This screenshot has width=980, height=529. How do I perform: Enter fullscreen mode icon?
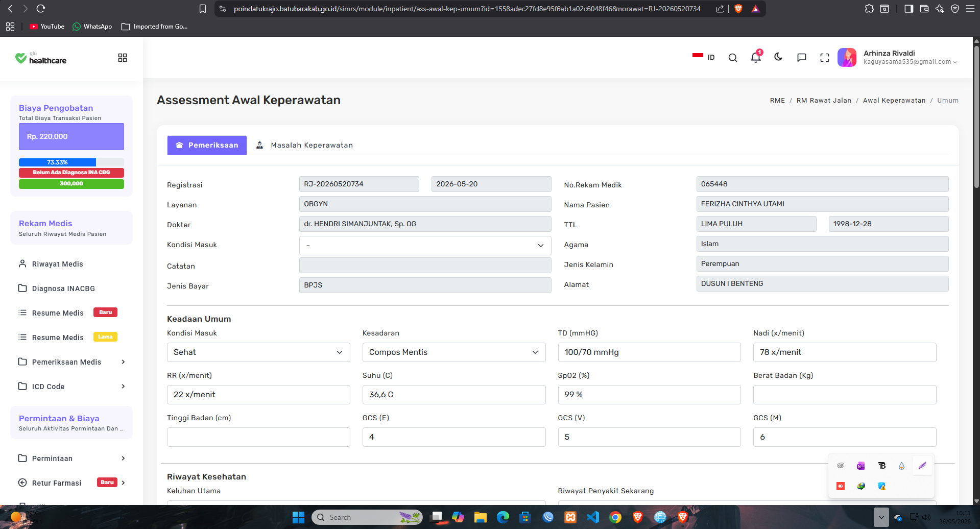coord(825,58)
